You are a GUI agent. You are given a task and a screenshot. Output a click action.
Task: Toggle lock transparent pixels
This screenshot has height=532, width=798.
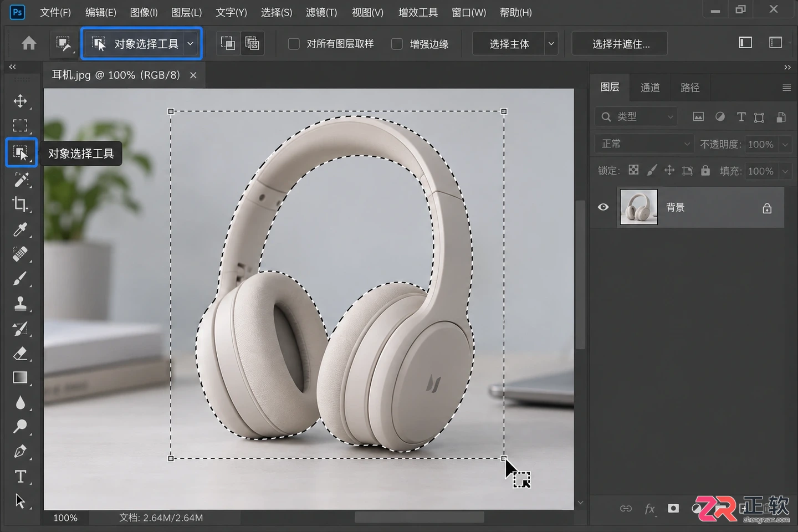coord(633,170)
